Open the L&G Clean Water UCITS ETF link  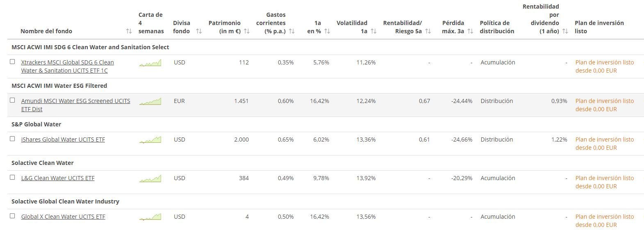pos(58,178)
